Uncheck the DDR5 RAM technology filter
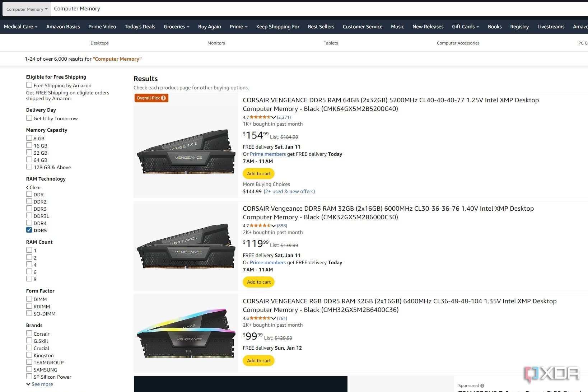Image resolution: width=588 pixels, height=392 pixels. (x=29, y=230)
